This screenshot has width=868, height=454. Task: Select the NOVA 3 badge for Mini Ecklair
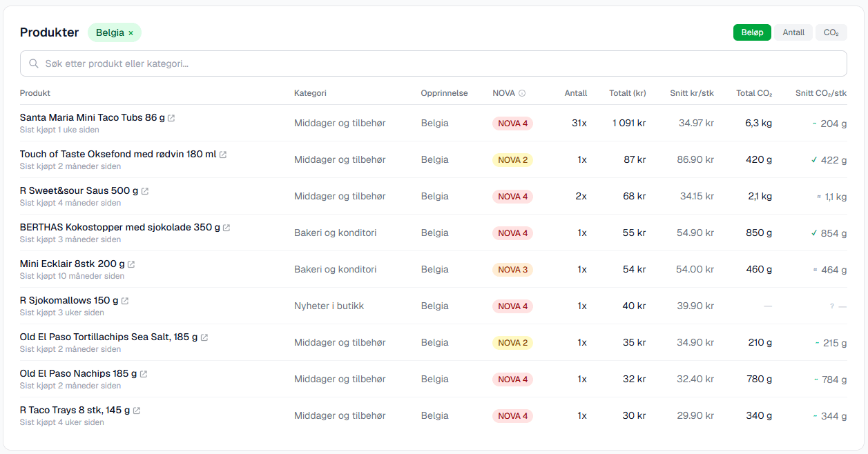512,270
